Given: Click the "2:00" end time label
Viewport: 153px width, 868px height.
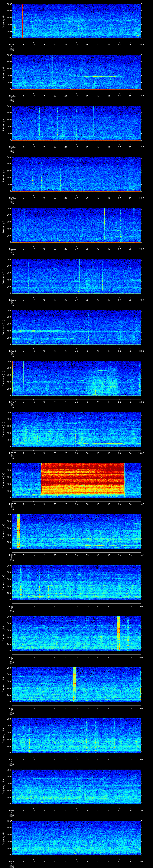Looking at the screenshot, I should [141, 44].
